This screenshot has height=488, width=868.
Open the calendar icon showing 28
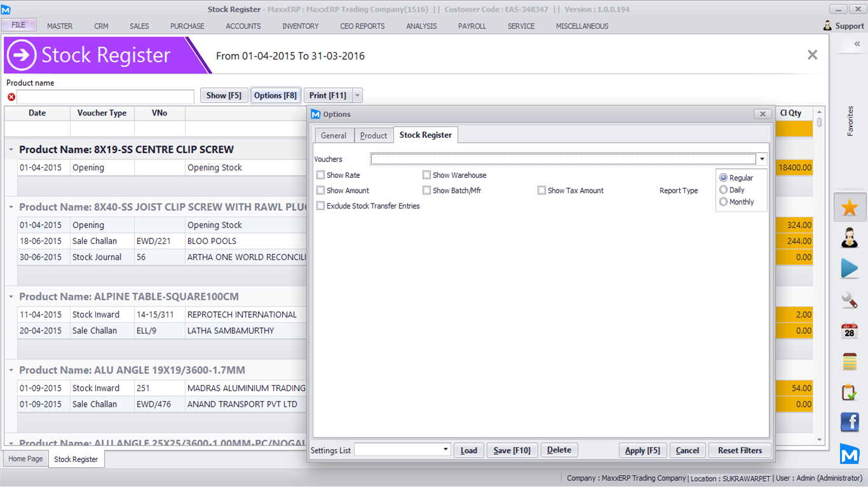[x=850, y=330]
